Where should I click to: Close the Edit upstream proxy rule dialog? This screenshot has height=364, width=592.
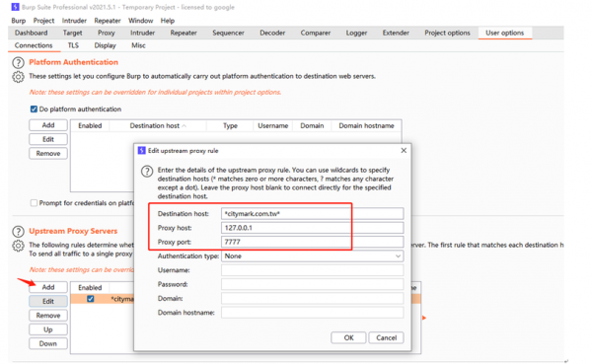(x=404, y=150)
